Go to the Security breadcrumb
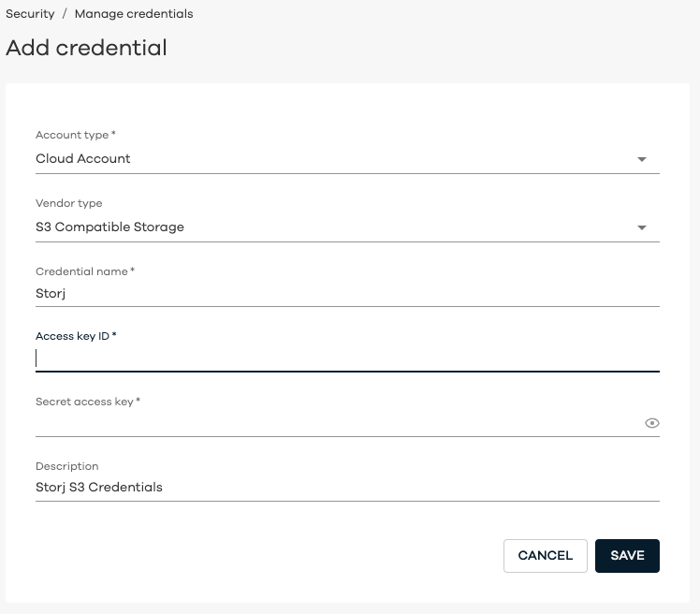 click(x=30, y=14)
